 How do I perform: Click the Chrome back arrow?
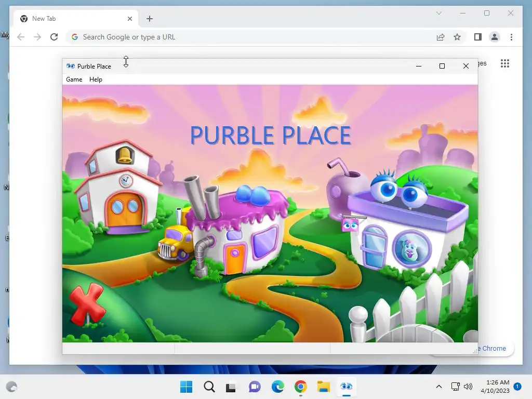pyautogui.click(x=21, y=37)
